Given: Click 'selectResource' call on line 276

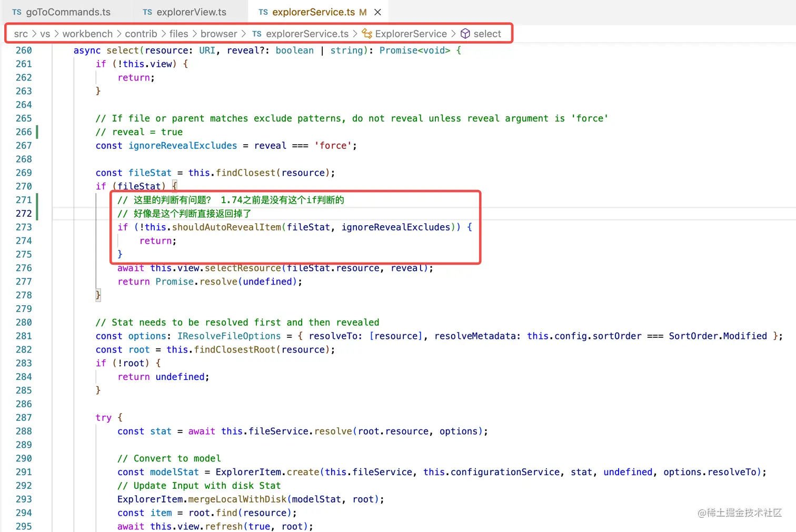Looking at the screenshot, I should (x=243, y=268).
